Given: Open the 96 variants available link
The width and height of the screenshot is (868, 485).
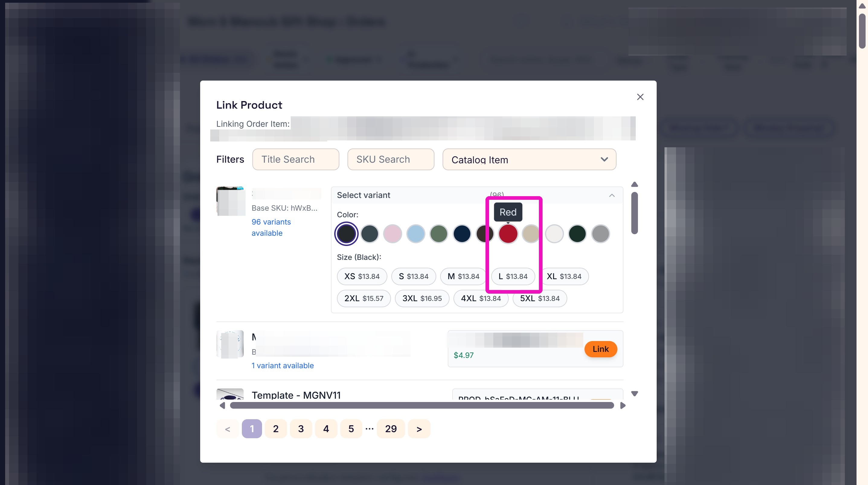Looking at the screenshot, I should click(x=271, y=227).
